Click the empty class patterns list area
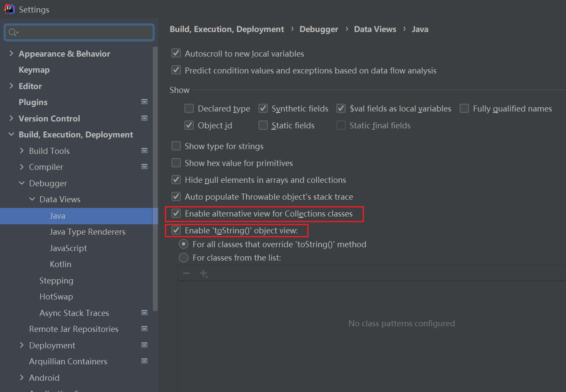Viewport: 566px width, 392px height. tap(372, 336)
